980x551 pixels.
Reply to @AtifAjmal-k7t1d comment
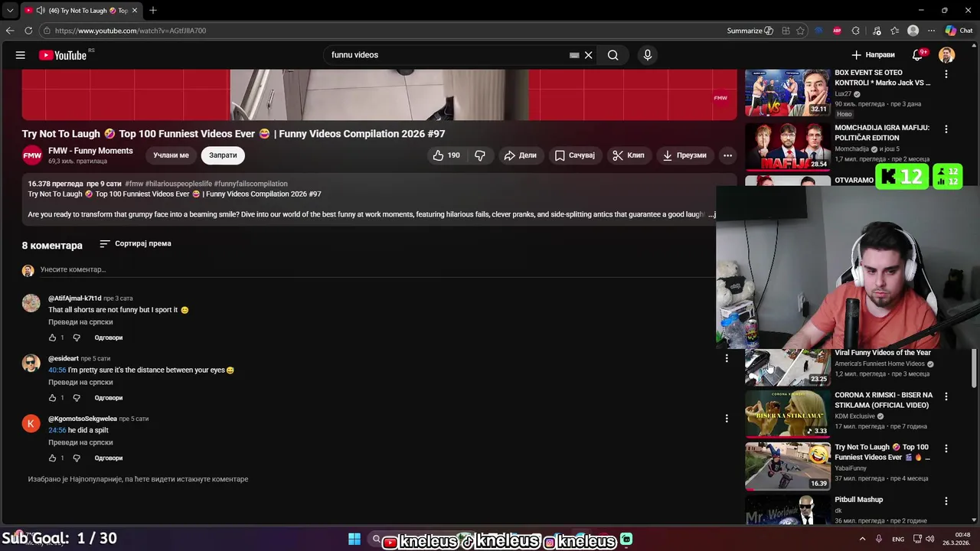[109, 337]
